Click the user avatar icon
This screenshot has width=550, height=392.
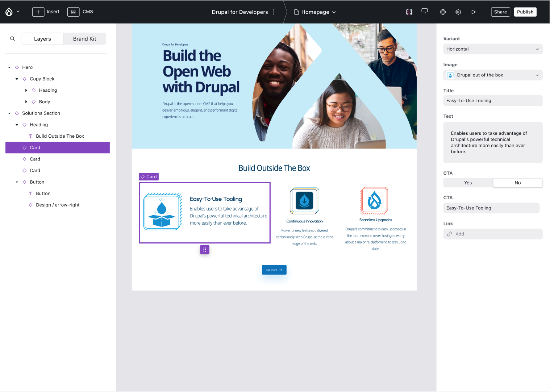pyautogui.click(x=409, y=12)
